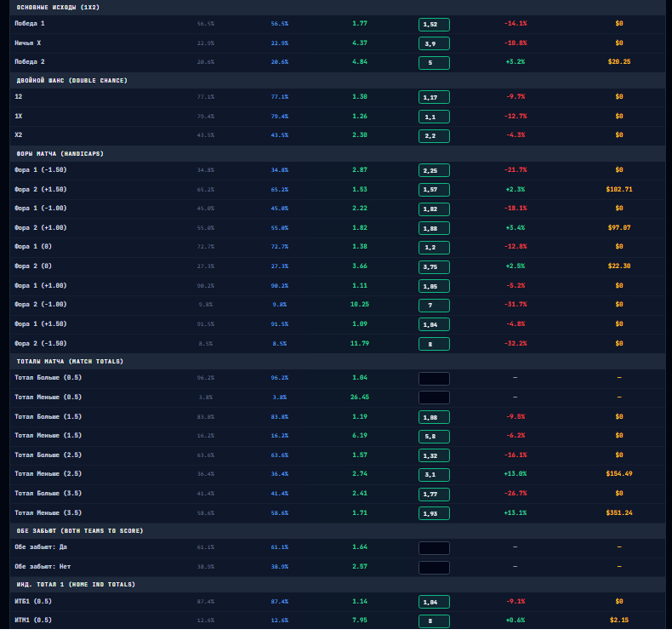Click the Инд. Тотал 1 (Home Ind Totals) header
The width and height of the screenshot is (672, 635).
pyautogui.click(x=76, y=585)
